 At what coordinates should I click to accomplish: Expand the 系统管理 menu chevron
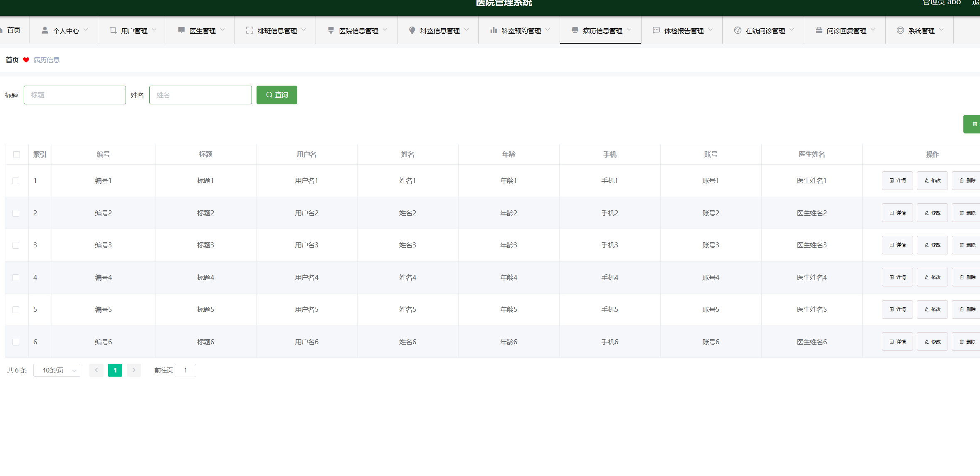pyautogui.click(x=941, y=30)
